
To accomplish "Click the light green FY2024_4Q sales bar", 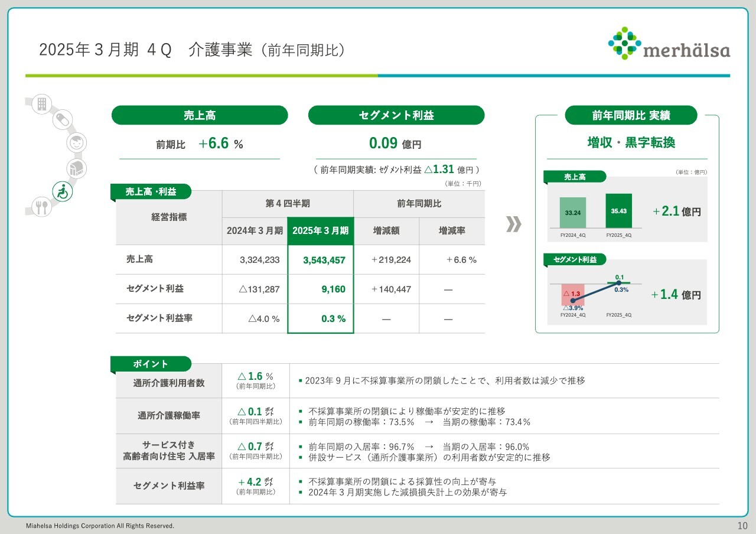I will (x=572, y=213).
